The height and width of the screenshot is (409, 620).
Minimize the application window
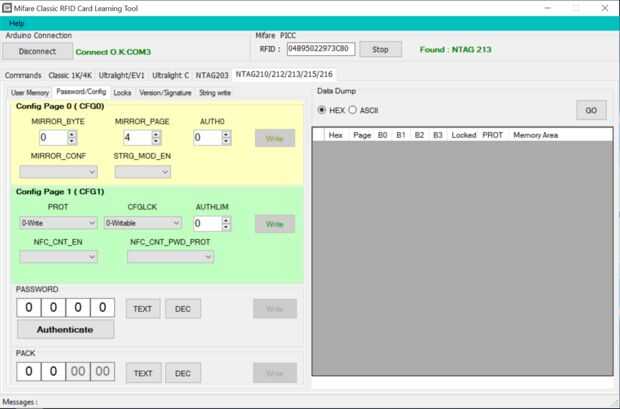coord(548,8)
